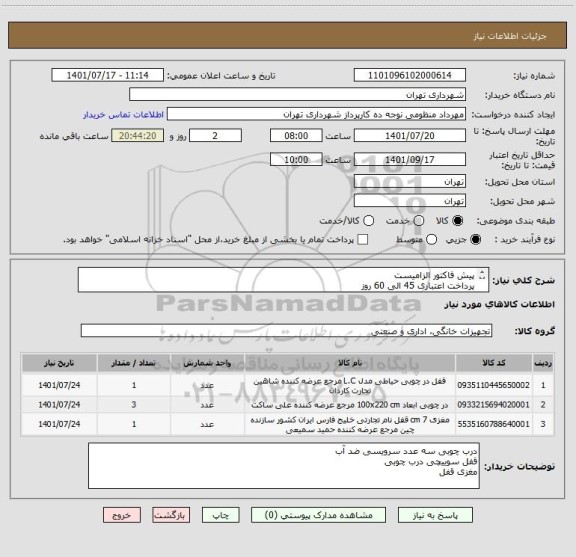Click the کد کالا column header
The image size is (576, 557).
point(493,363)
